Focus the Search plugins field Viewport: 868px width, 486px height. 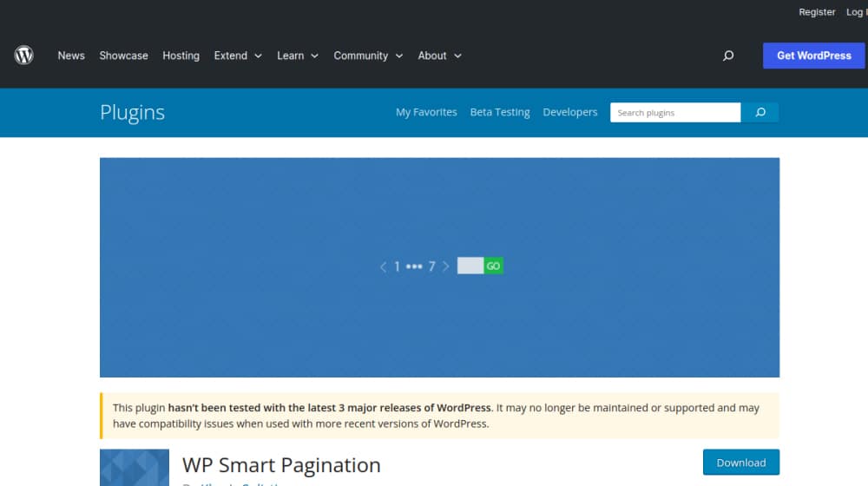675,112
